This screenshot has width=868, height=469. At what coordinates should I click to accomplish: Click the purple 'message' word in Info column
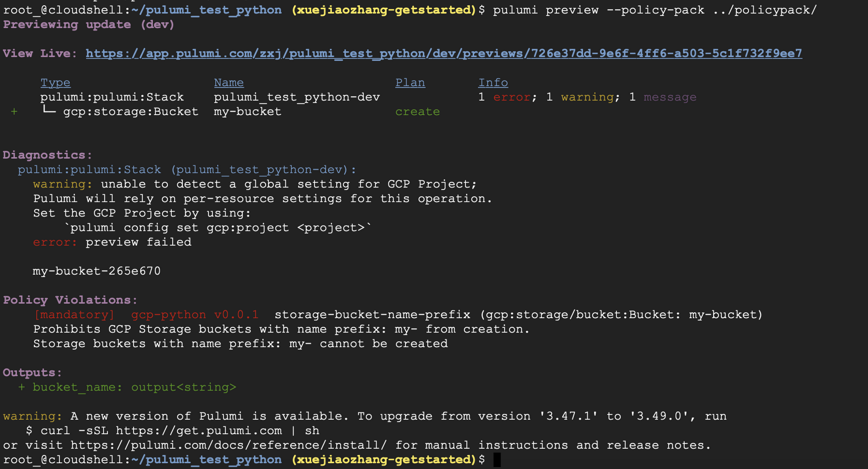point(670,97)
